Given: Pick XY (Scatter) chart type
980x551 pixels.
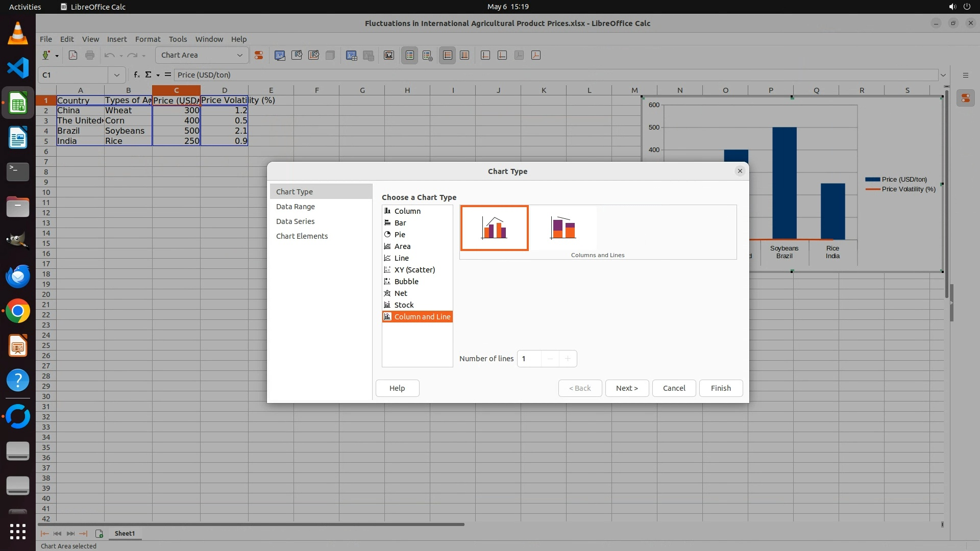Looking at the screenshot, I should point(414,270).
